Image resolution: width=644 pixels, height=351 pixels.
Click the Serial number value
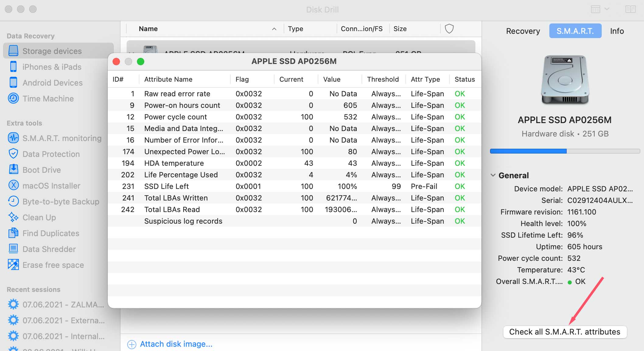(x=600, y=200)
